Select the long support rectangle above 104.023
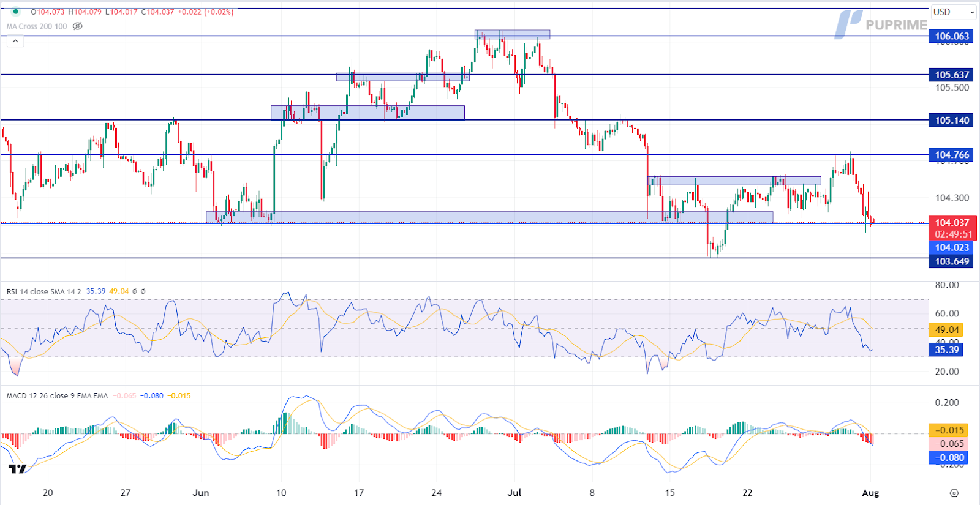Viewport: 980px width, 505px height. pos(489,217)
